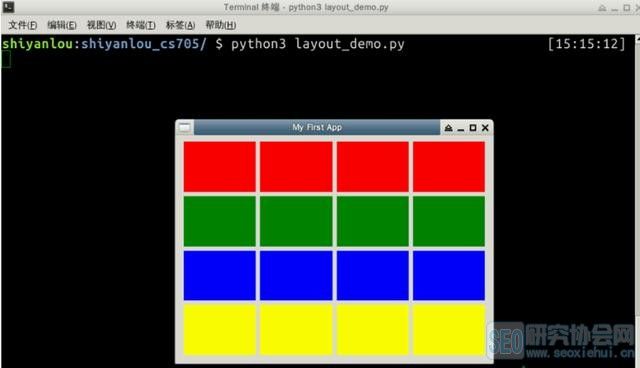Open the 文件(F) menu in the terminal
The image size is (640, 368).
pos(22,25)
